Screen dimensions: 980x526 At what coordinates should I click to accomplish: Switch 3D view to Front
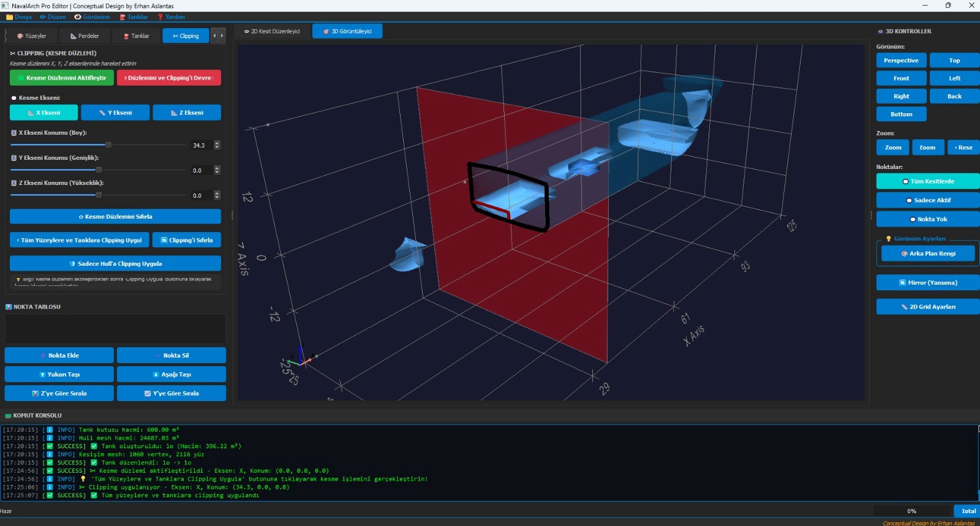901,78
